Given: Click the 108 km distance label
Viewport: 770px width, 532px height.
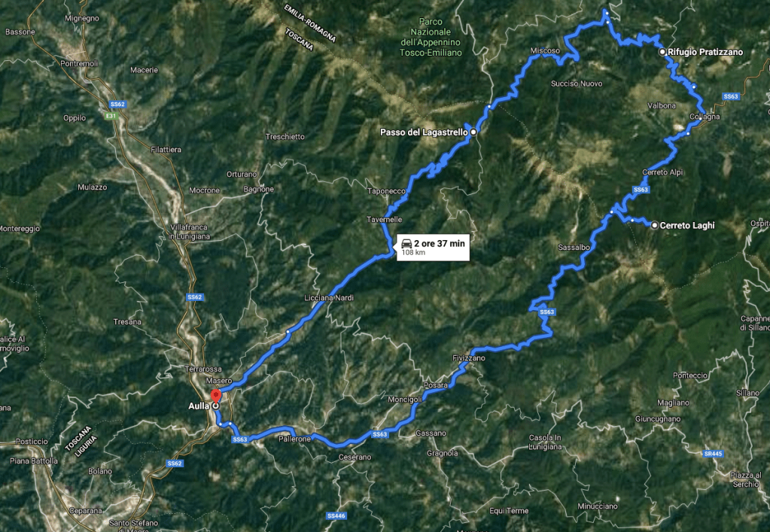Looking at the screenshot, I should 413,253.
